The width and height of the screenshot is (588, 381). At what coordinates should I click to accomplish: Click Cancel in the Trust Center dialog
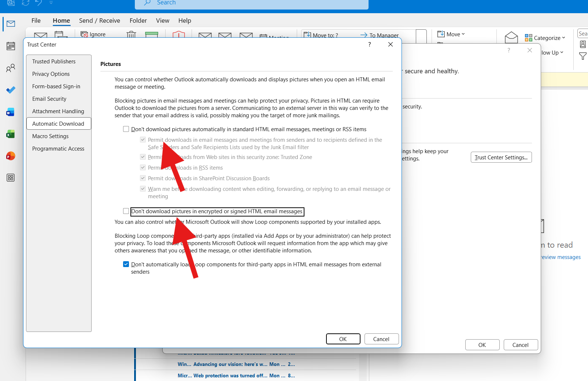tap(381, 339)
